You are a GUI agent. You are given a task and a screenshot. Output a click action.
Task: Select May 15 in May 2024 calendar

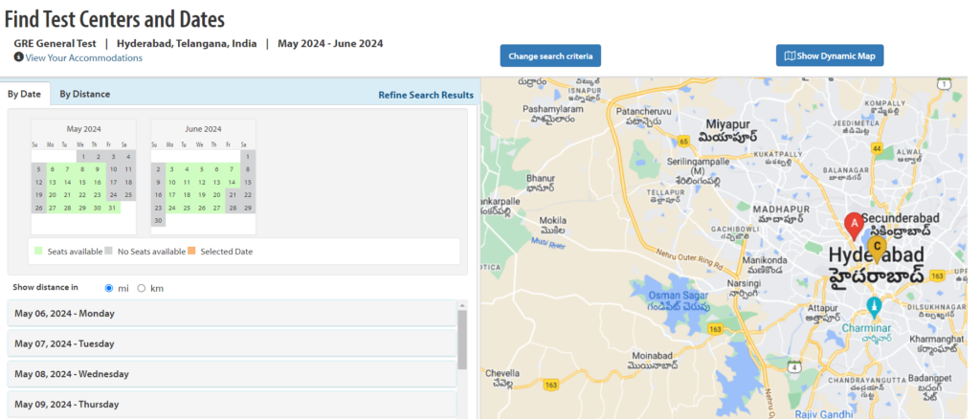click(83, 182)
